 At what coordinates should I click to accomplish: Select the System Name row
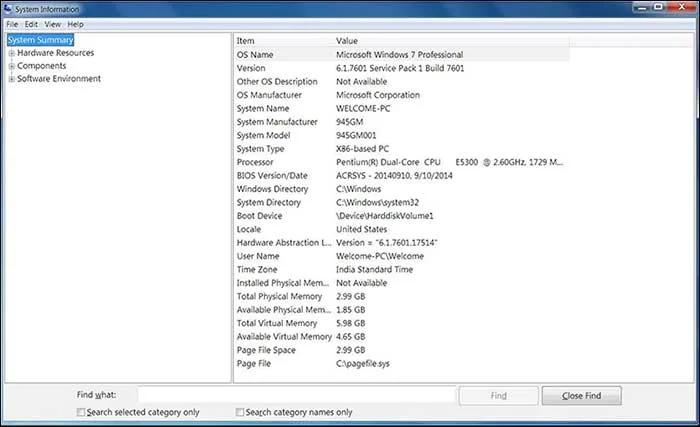(x=402, y=108)
